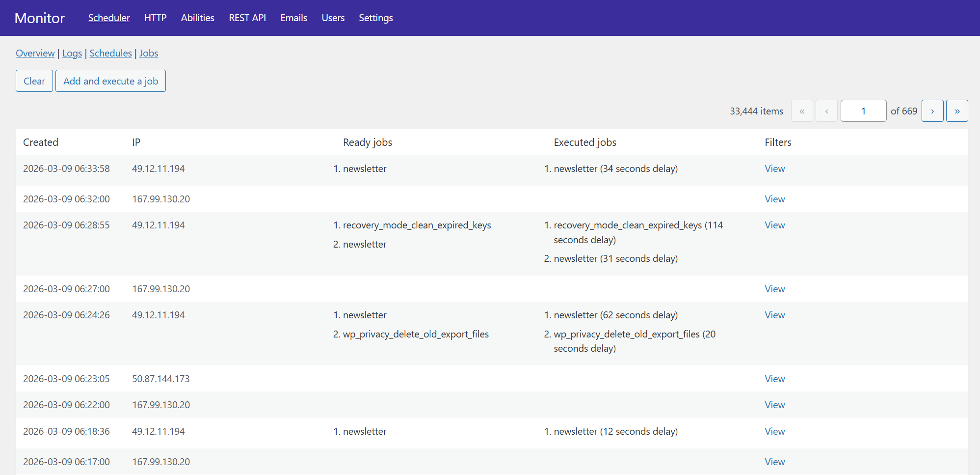Open the REST API section
This screenshot has width=980, height=475.
247,18
